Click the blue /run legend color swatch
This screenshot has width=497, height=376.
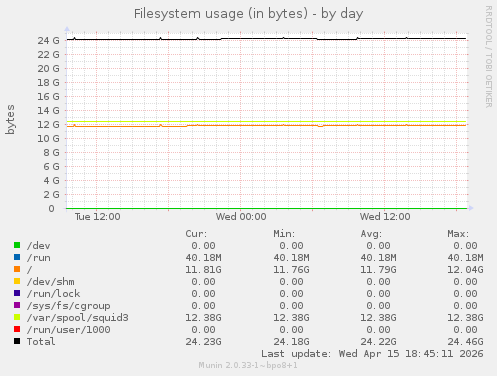click(17, 257)
